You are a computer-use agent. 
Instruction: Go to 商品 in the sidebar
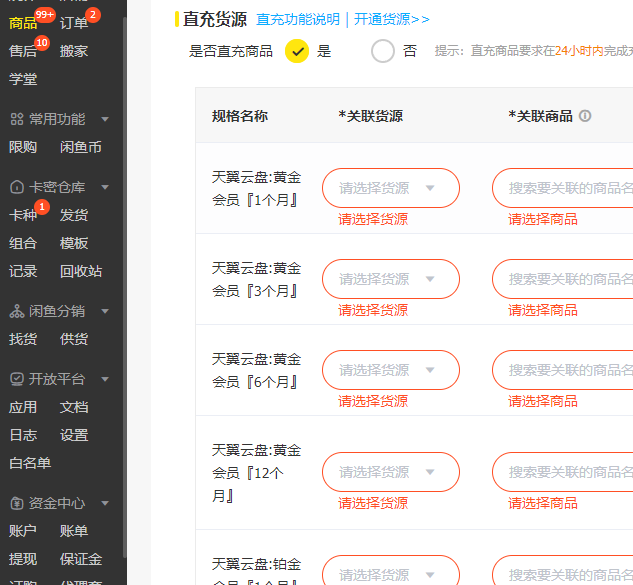[23, 23]
